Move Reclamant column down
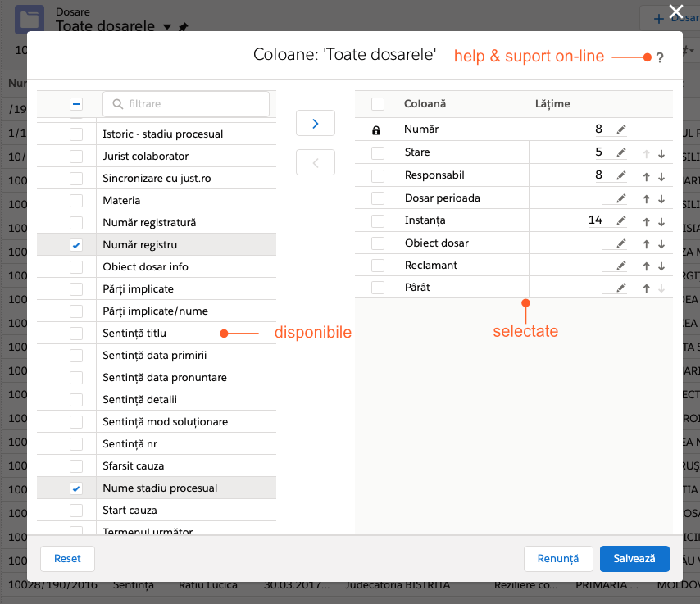700x604 pixels. click(661, 266)
